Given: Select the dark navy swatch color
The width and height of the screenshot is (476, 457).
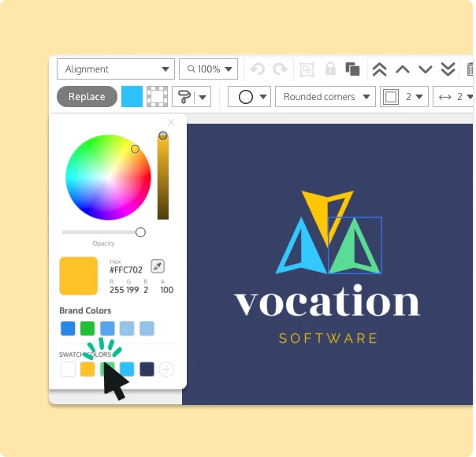Looking at the screenshot, I should [x=147, y=369].
